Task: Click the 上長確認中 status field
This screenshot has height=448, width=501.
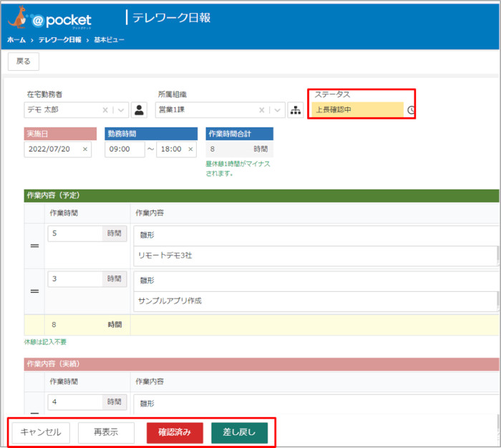Action: point(358,110)
